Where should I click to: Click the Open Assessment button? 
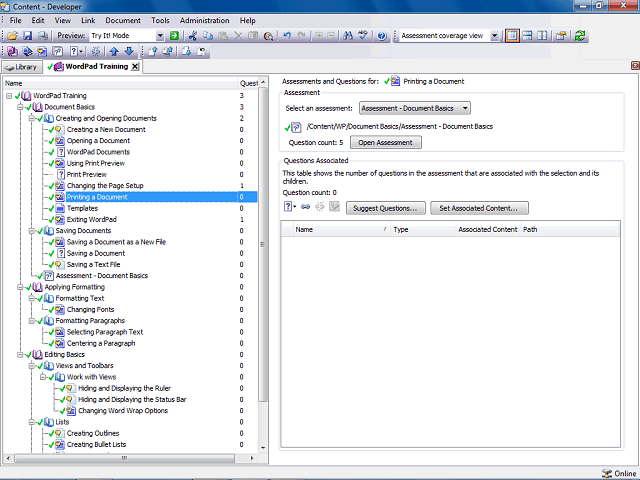(386, 142)
